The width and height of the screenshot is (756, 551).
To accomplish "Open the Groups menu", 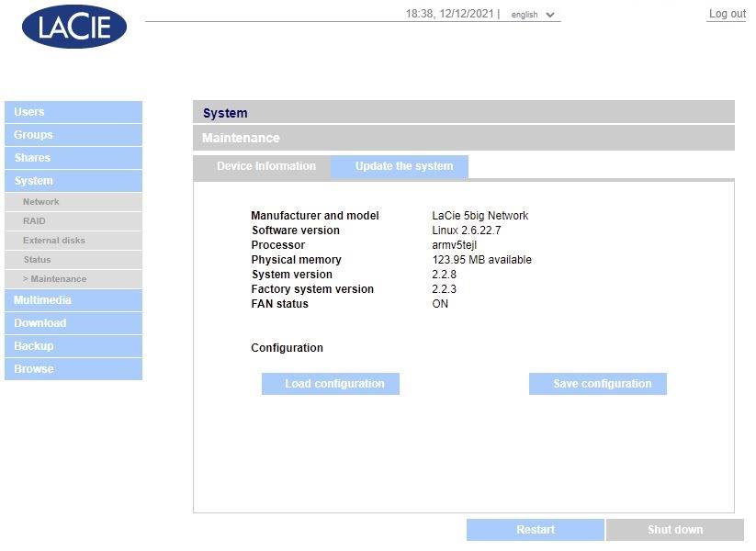I will [x=73, y=135].
